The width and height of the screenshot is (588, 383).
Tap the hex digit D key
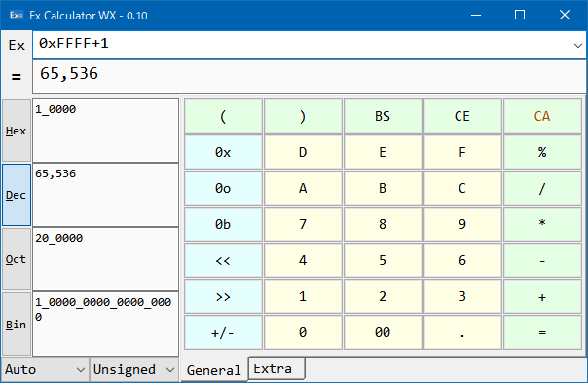[303, 152]
